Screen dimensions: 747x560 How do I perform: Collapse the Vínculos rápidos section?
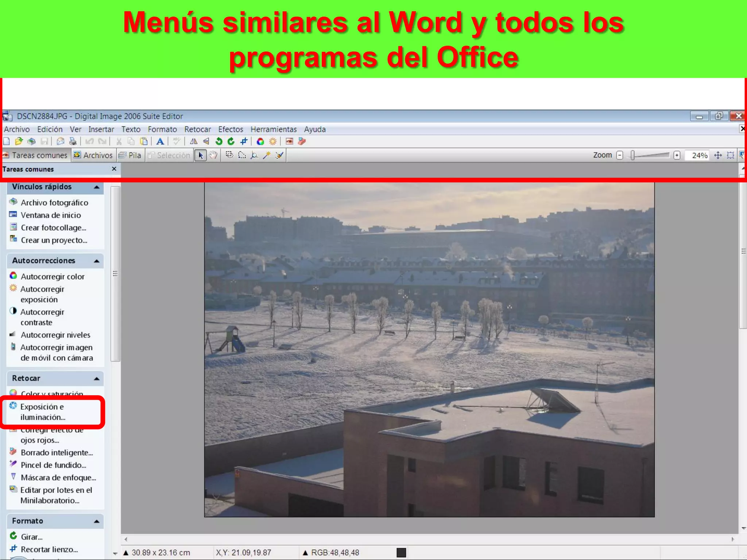[x=97, y=187]
